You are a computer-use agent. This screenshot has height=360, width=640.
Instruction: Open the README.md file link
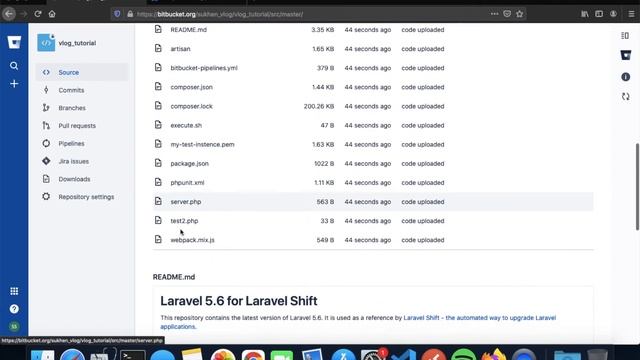[x=189, y=30]
